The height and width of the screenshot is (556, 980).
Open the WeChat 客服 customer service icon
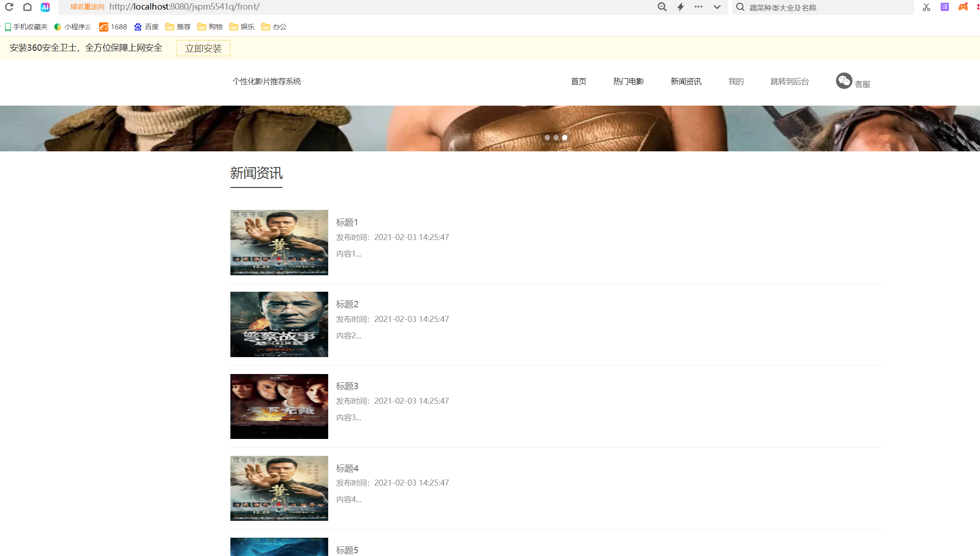click(844, 81)
